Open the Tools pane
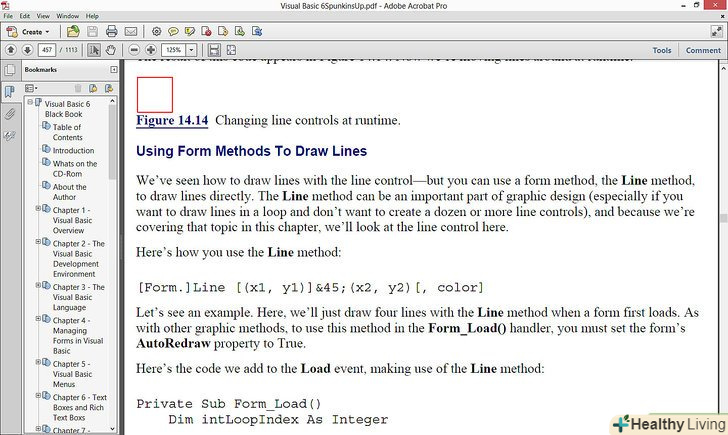Screen dimensions: 728x435 click(x=662, y=50)
